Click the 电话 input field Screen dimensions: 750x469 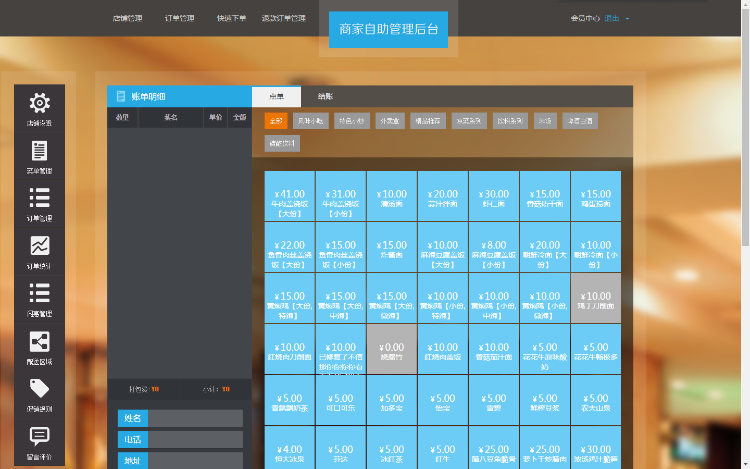pos(195,439)
